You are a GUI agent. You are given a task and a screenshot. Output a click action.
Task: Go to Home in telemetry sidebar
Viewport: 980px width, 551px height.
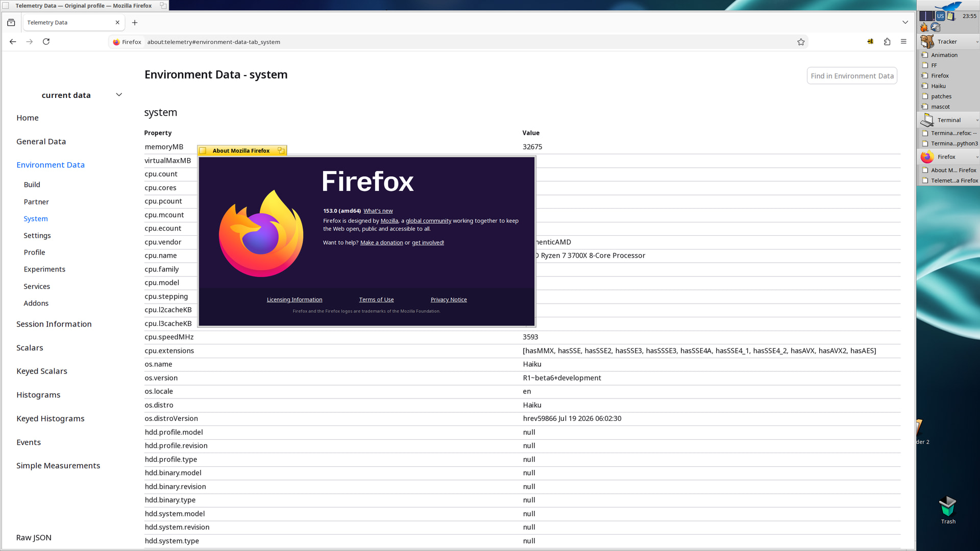(x=28, y=118)
